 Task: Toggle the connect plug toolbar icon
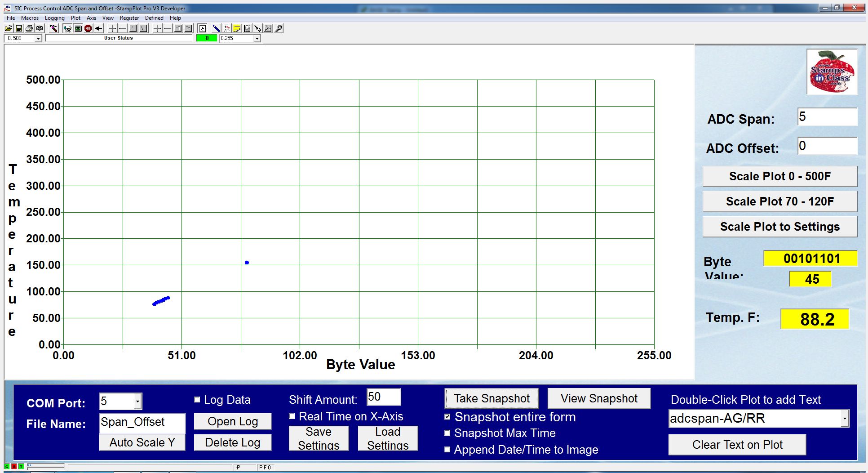(x=67, y=28)
